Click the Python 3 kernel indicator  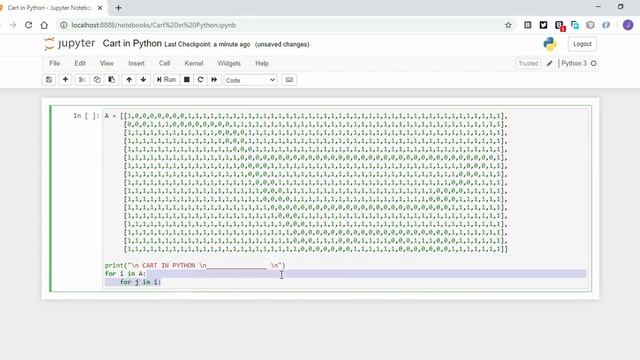[574, 64]
